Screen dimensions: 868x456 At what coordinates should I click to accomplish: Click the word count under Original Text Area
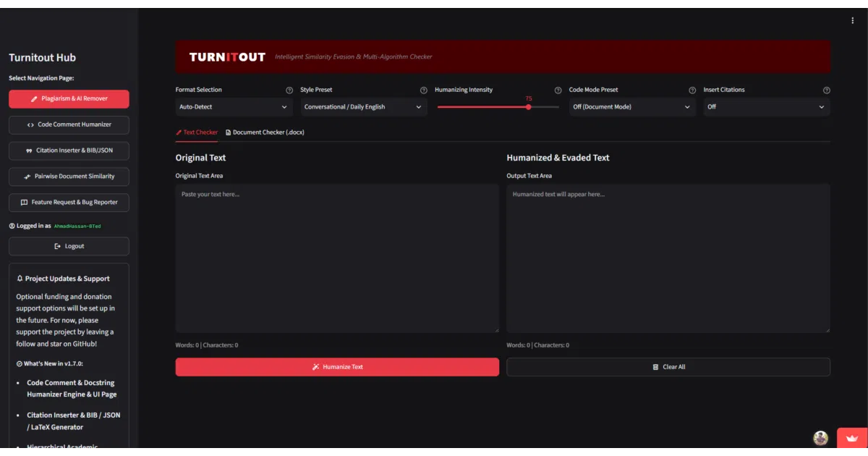tap(207, 345)
